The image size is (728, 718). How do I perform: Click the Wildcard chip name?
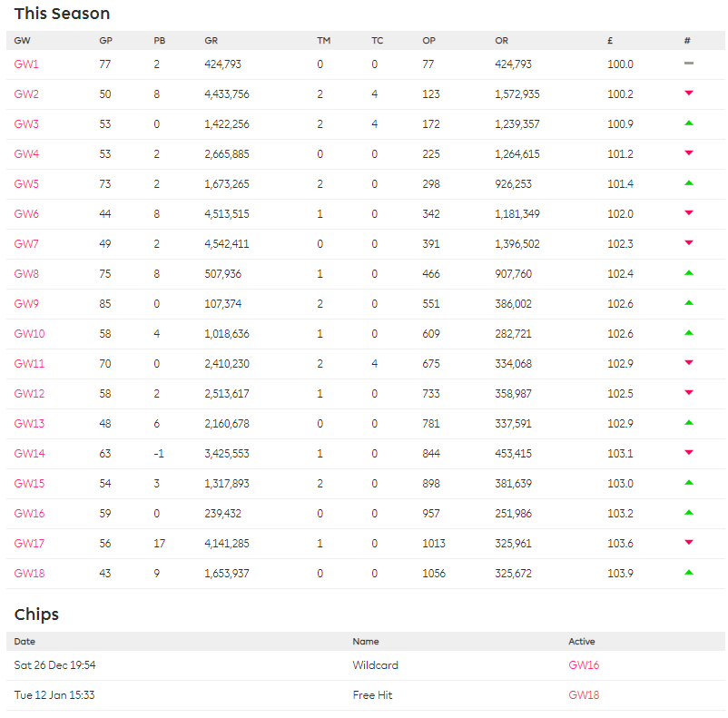coord(375,665)
